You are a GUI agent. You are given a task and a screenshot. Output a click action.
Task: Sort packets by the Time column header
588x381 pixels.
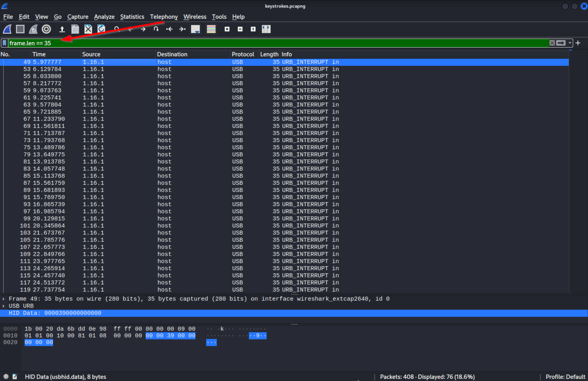(56, 54)
